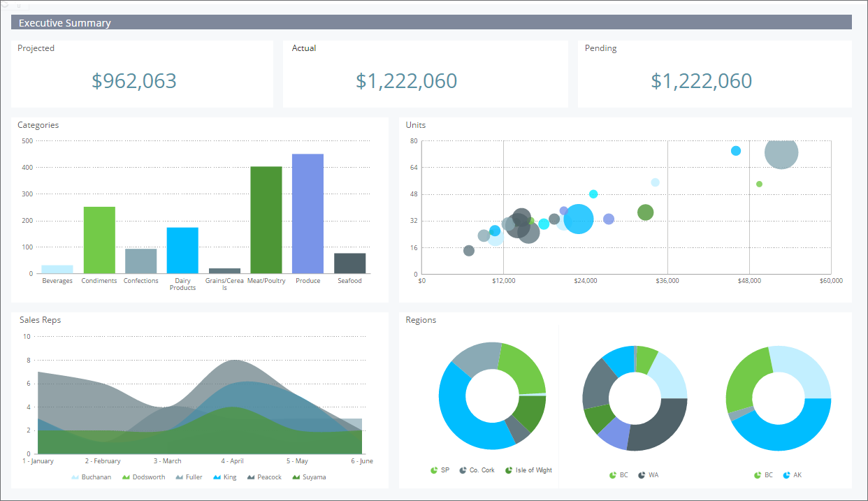Select the Projected $962,063 value

[x=134, y=81]
